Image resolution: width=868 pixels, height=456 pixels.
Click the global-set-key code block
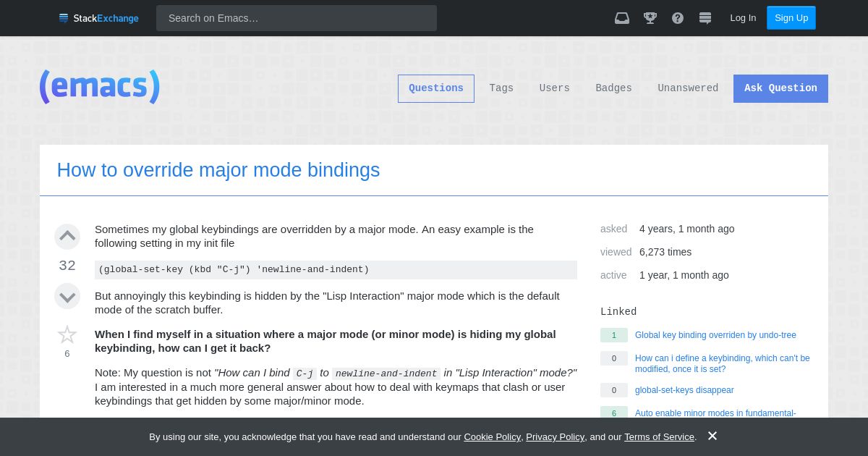(x=336, y=270)
